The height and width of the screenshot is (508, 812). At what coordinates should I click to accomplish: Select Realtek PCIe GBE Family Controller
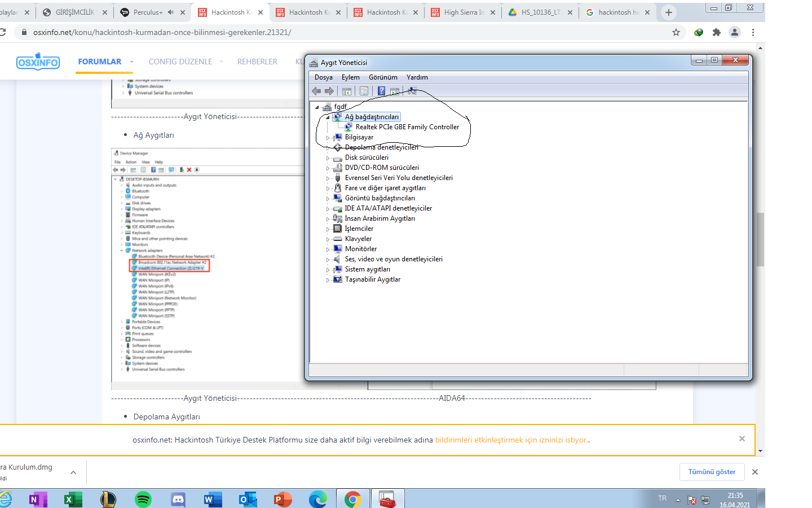pos(407,127)
